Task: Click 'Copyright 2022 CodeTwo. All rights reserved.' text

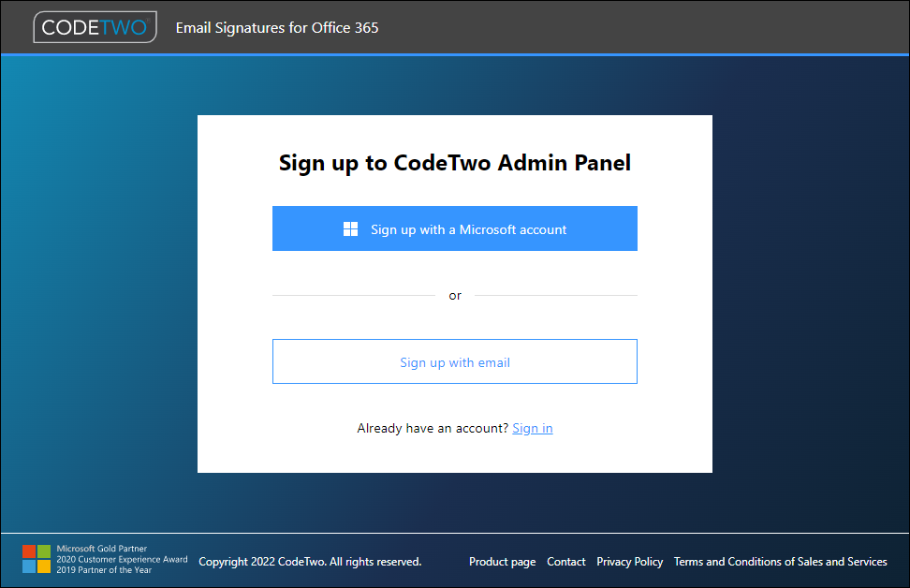Action: [x=310, y=562]
